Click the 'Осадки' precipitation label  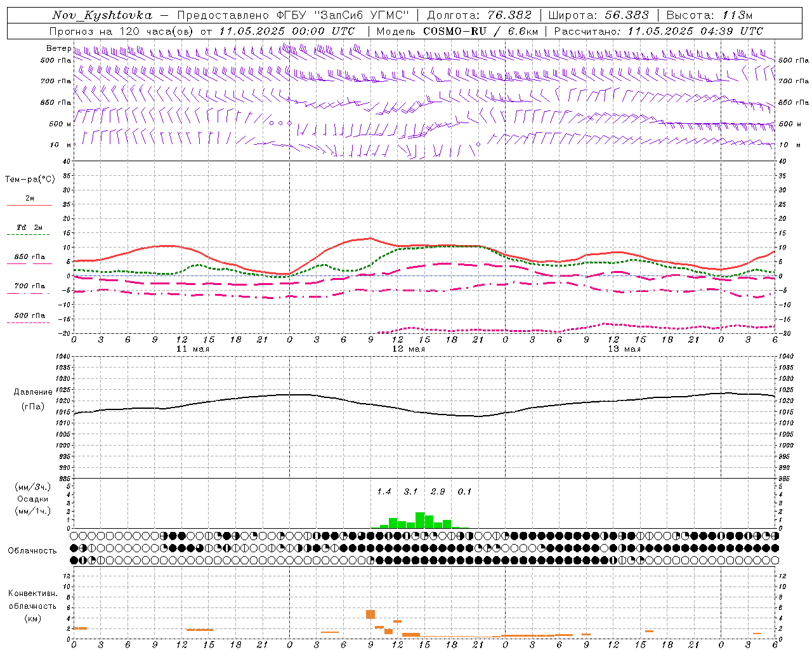32,499
